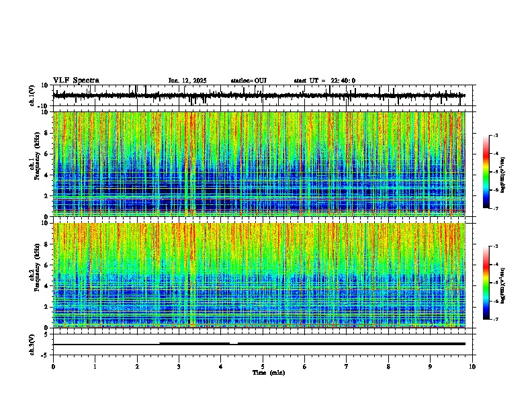Click the "2" kHz tick of ch.2 spectrogram
Screen dimensions: 532x411
(47, 307)
